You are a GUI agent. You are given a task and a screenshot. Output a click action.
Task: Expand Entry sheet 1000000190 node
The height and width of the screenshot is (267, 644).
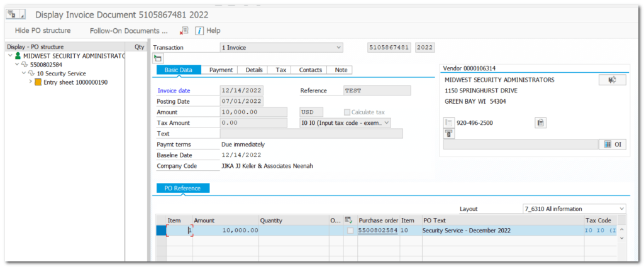point(30,82)
